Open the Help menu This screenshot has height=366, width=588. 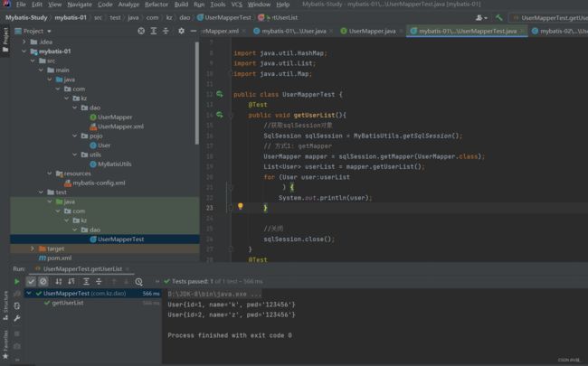283,5
